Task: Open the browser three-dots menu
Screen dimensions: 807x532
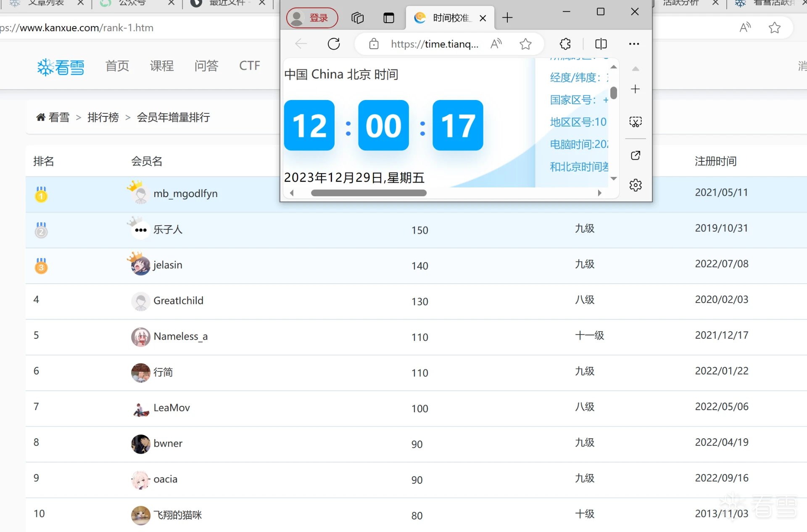Action: click(634, 44)
